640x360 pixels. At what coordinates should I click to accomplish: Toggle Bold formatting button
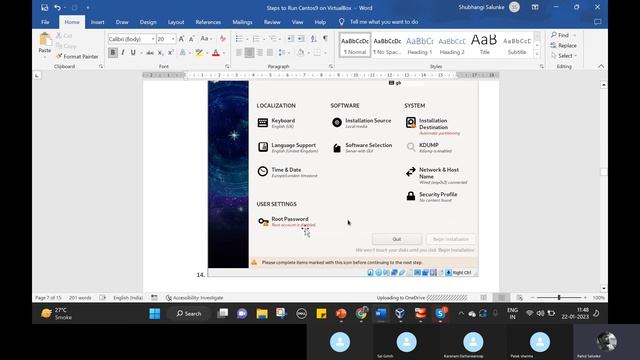(113, 53)
